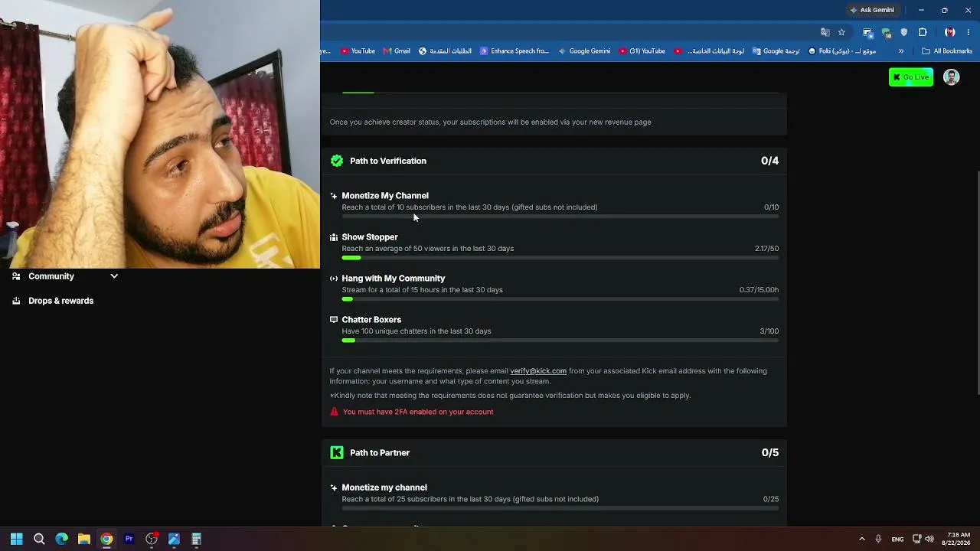
Task: Click the verify@kick.com email link
Action: [538, 371]
